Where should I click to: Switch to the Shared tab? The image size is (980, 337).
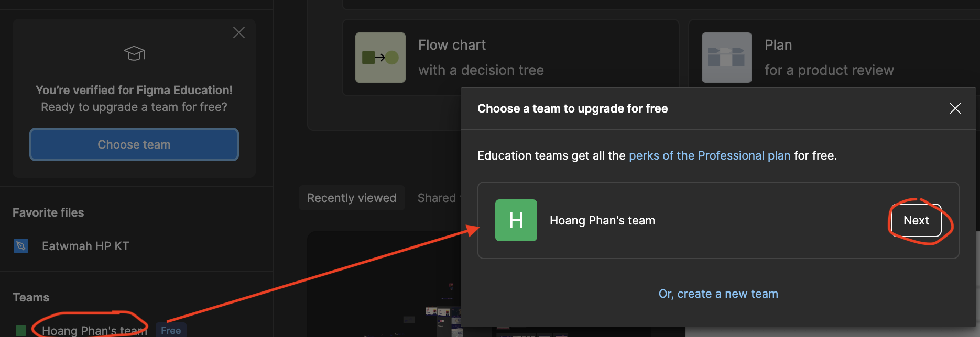[437, 198]
